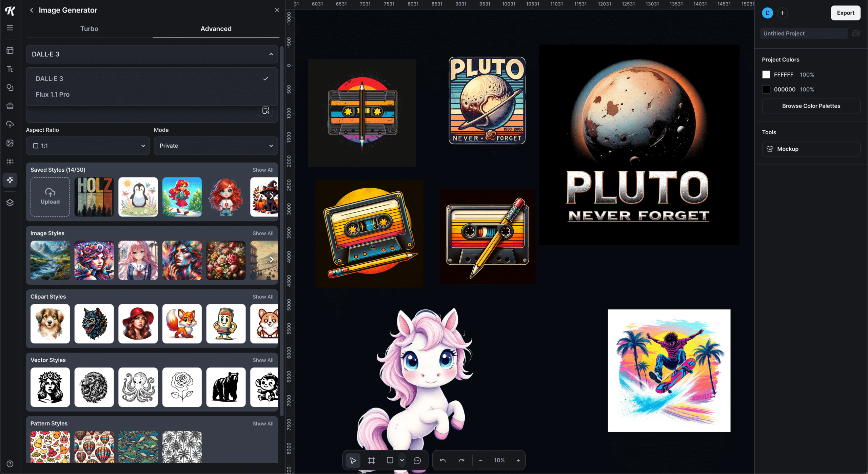This screenshot has height=474, width=868.
Task: Select the Text tool in sidebar
Action: click(x=10, y=69)
